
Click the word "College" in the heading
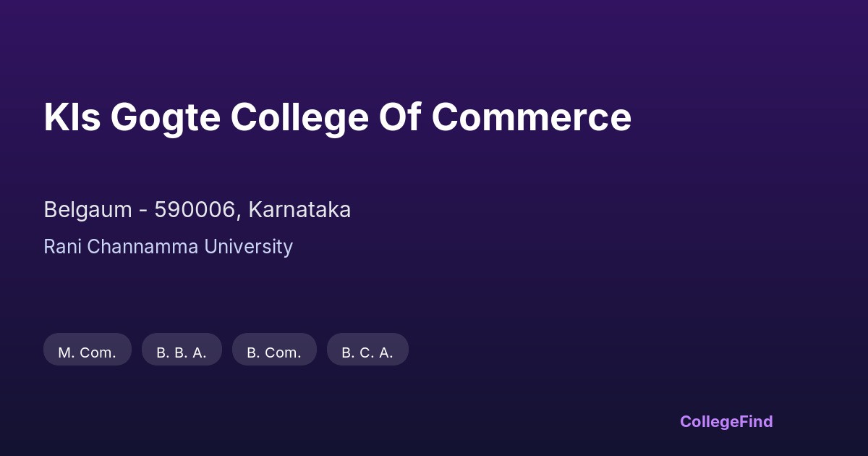click(x=299, y=117)
